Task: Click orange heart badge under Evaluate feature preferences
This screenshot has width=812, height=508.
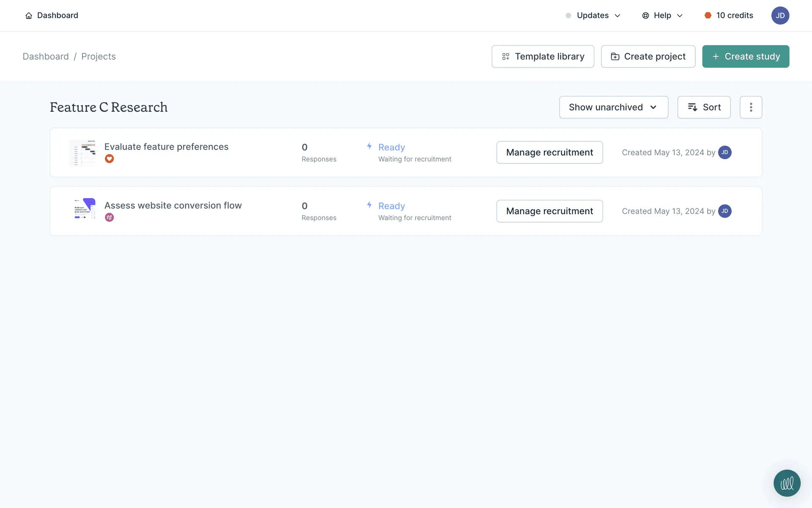Action: [109, 159]
